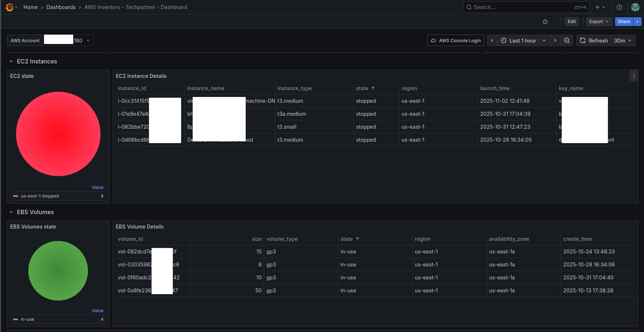Expand the Share options arrow

pos(638,22)
